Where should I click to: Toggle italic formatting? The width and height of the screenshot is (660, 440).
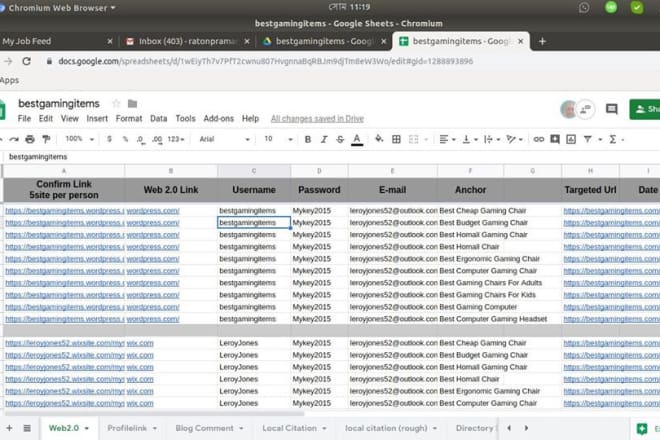click(324, 139)
